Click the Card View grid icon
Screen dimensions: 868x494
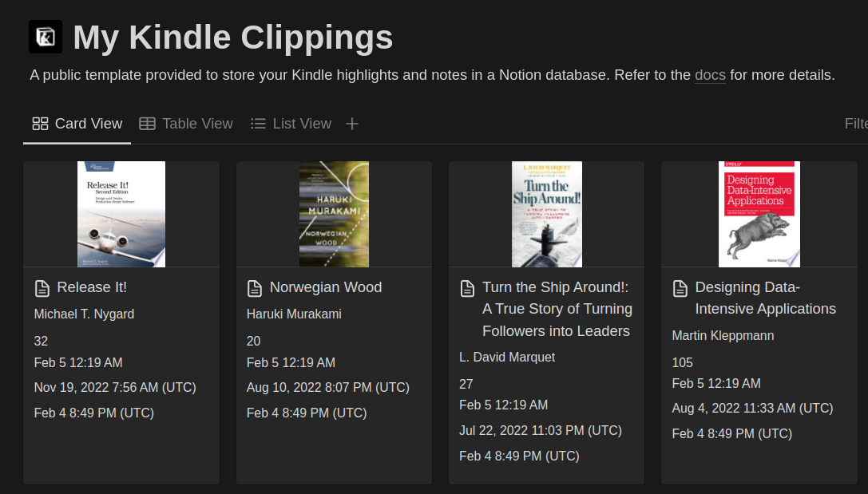point(40,124)
